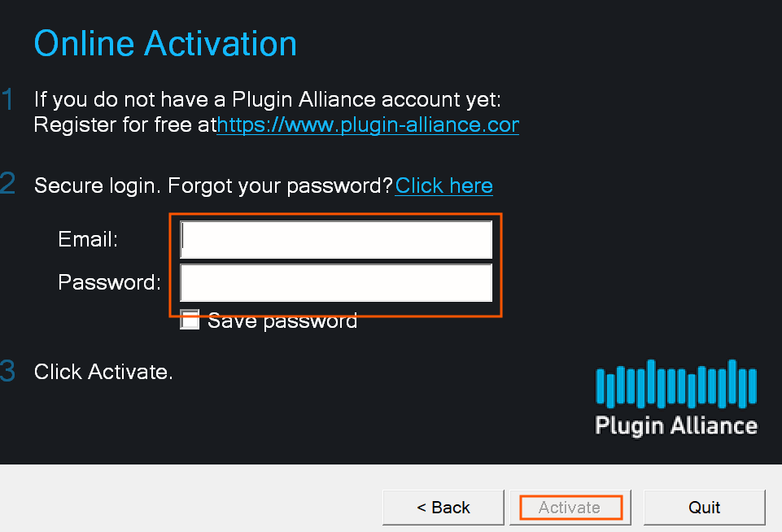The width and height of the screenshot is (782, 532).
Task: Quit the activation dialog
Action: (x=704, y=508)
